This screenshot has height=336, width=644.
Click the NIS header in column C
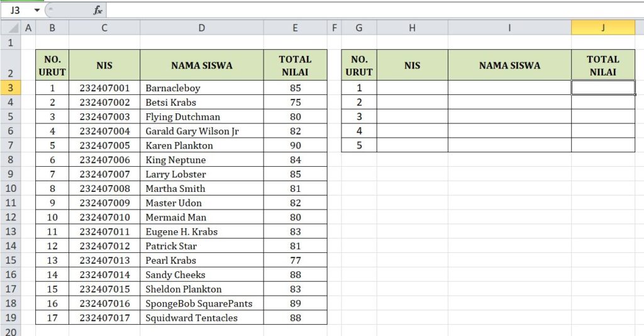pos(104,65)
